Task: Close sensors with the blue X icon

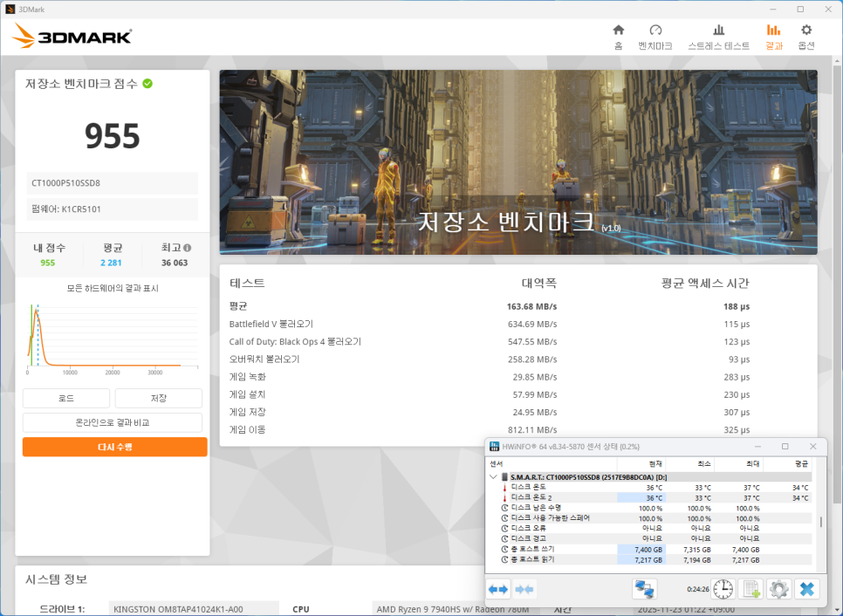Action: coord(807,589)
